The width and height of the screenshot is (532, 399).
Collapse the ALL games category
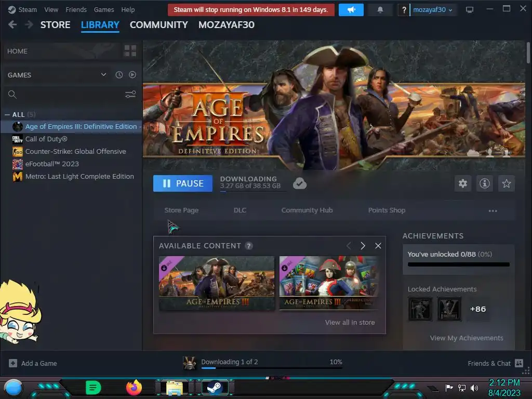[7, 115]
